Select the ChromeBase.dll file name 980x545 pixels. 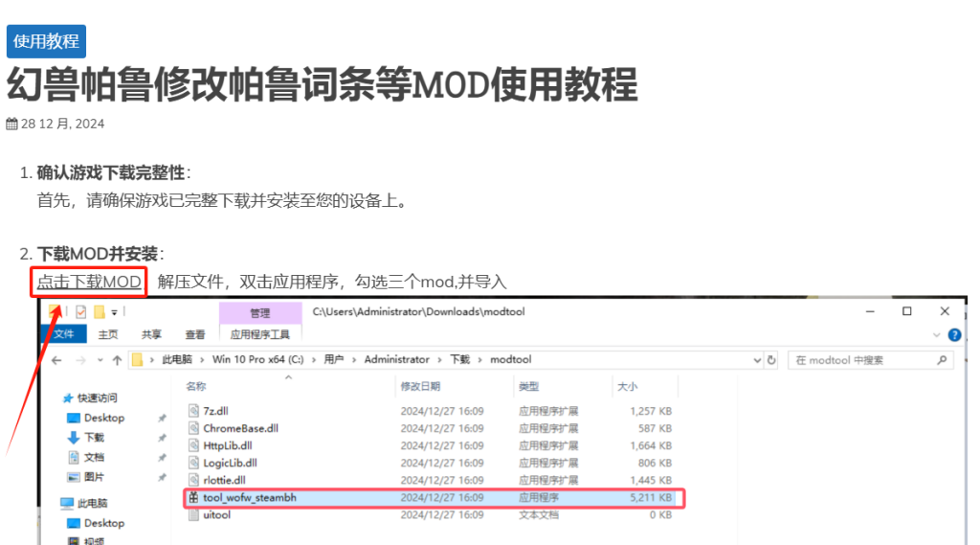(x=240, y=428)
